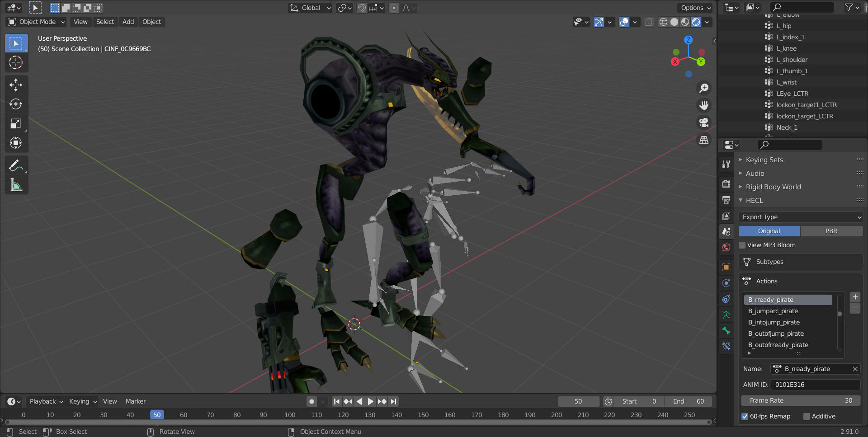The height and width of the screenshot is (437, 868).
Task: Open the Export Type dropdown
Action: pos(801,217)
